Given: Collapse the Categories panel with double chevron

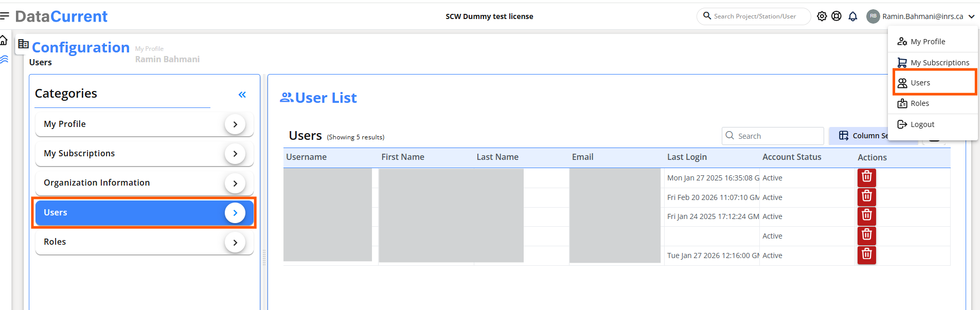Looking at the screenshot, I should (x=242, y=95).
